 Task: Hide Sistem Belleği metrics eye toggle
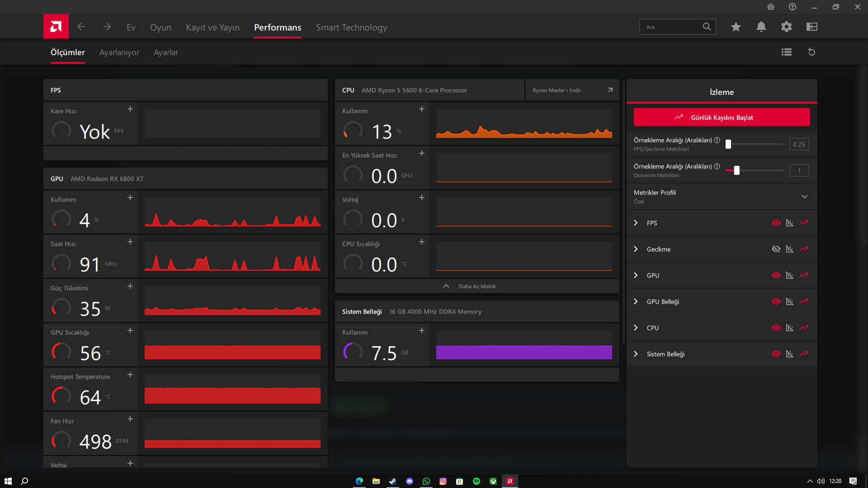(776, 354)
